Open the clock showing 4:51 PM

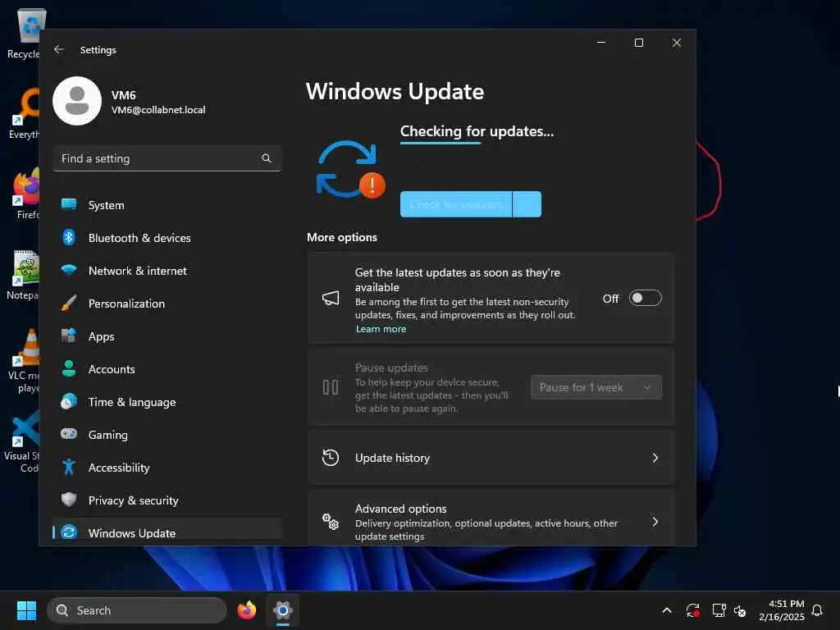[782, 610]
